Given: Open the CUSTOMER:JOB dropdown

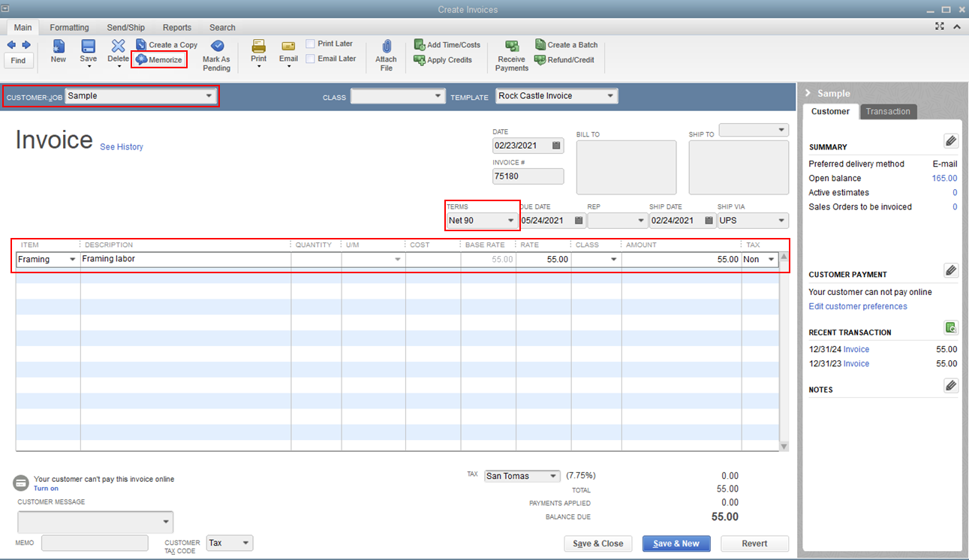Looking at the screenshot, I should pyautogui.click(x=209, y=96).
